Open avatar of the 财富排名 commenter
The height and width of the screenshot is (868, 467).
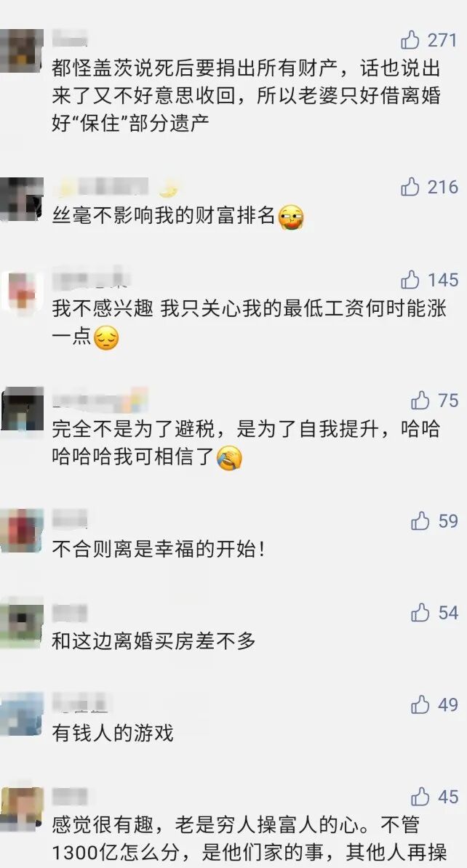coord(21,199)
